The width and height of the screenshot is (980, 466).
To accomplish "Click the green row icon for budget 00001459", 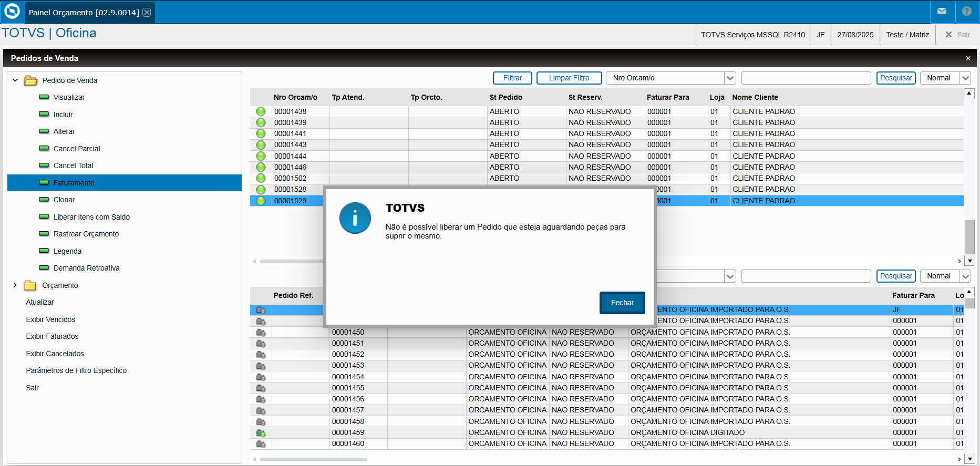I will [x=261, y=432].
